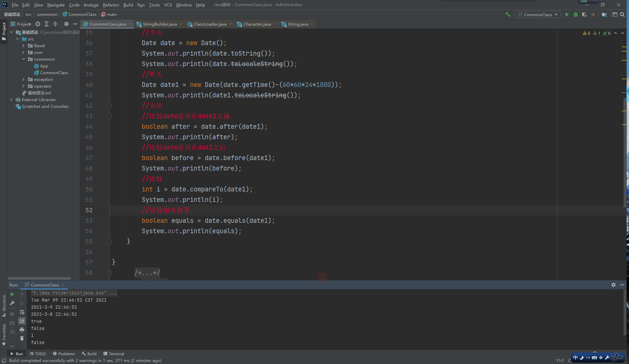The image size is (629, 364).
Task: Build the project with the hammer icon
Action: point(508,14)
